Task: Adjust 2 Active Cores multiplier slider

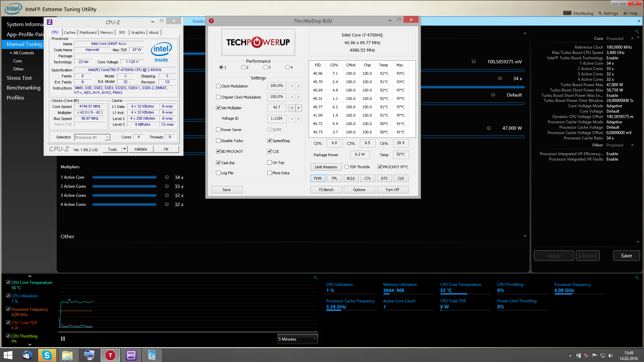Action: 124,186
